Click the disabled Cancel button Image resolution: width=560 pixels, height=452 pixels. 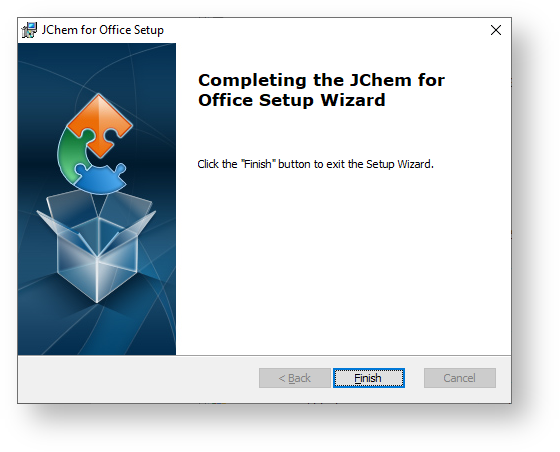point(460,378)
